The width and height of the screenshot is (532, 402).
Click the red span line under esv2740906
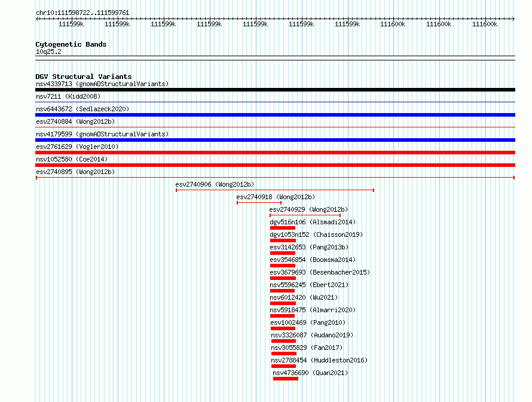pos(275,190)
